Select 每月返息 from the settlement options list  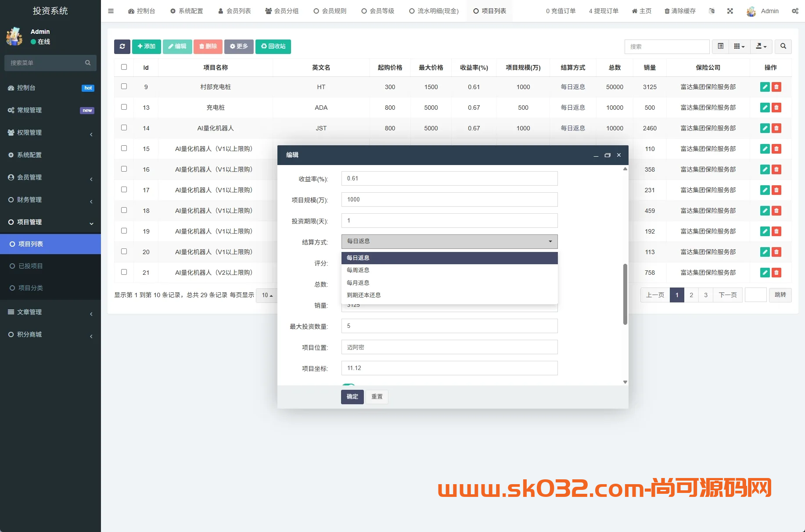pyautogui.click(x=358, y=283)
